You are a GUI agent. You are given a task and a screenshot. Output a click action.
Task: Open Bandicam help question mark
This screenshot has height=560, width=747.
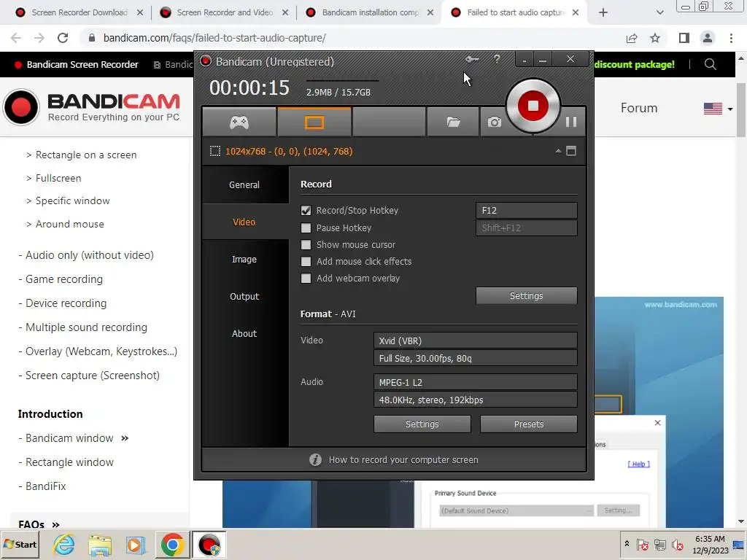click(497, 59)
